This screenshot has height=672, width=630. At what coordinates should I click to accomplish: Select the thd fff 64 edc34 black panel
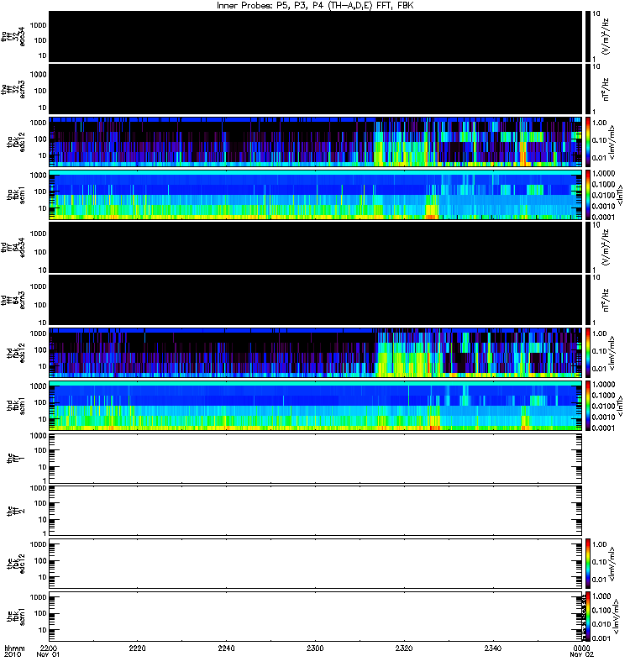click(316, 247)
